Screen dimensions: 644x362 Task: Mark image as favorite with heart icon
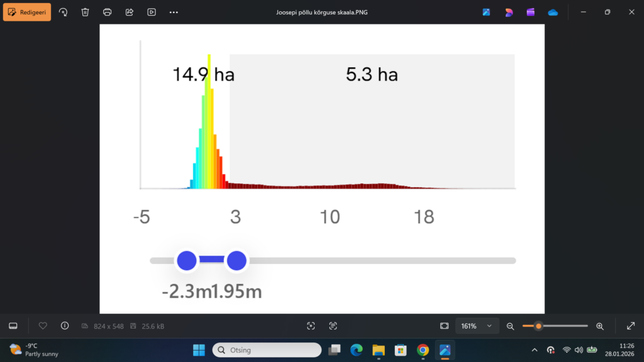click(x=43, y=326)
